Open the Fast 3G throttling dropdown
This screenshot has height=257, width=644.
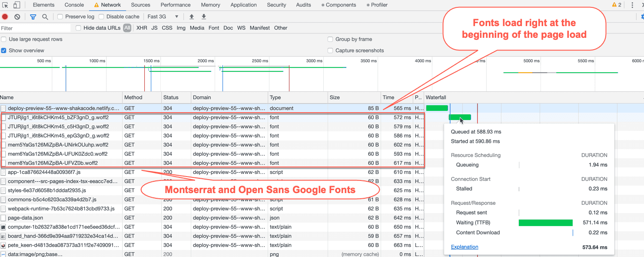pyautogui.click(x=163, y=17)
